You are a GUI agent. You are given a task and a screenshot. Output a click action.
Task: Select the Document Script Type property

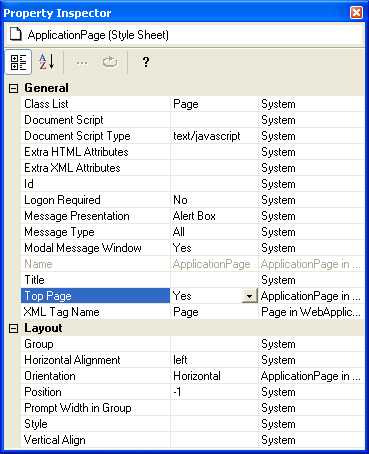[96, 136]
